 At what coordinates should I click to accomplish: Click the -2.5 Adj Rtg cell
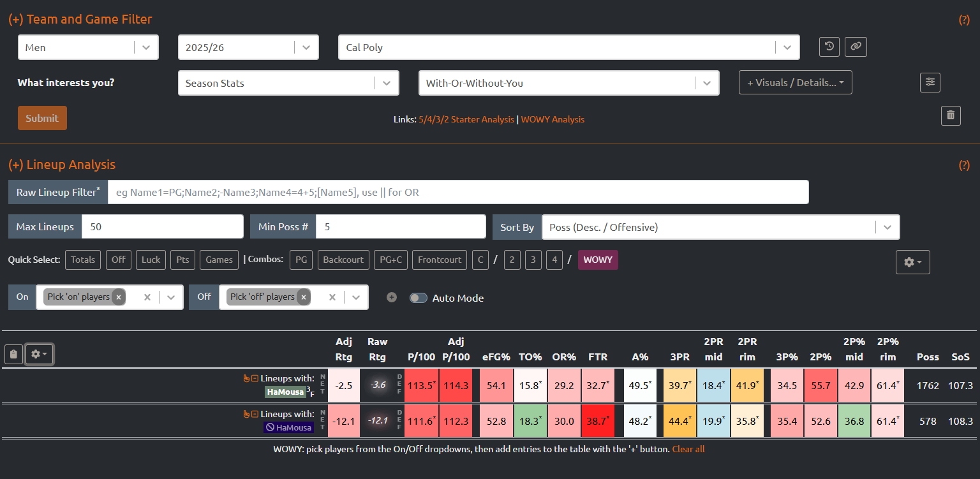344,385
